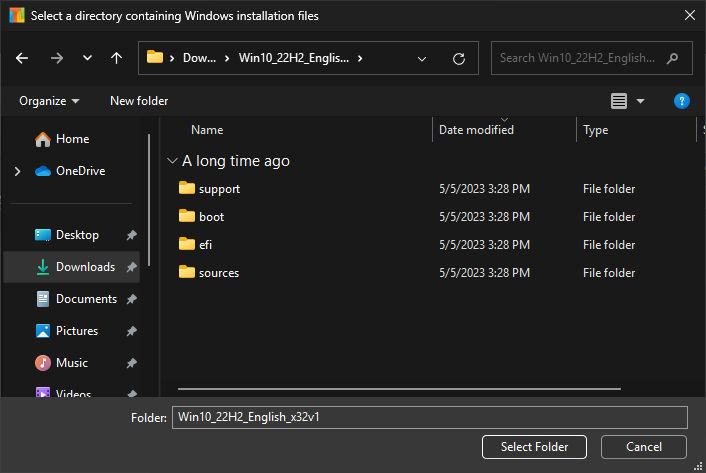Viewport: 706px width, 473px height.
Task: Open the Recent locations dropdown arrow
Action: tap(87, 58)
